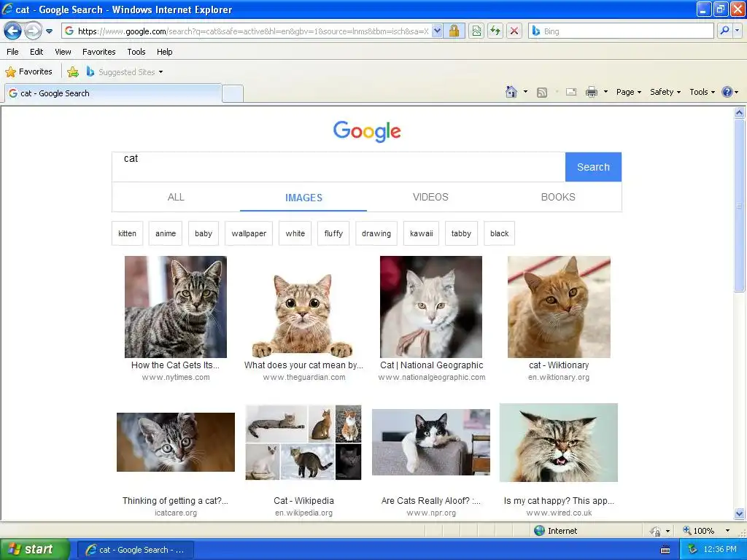
Task: Toggle the Compatibility View icon
Action: click(476, 31)
